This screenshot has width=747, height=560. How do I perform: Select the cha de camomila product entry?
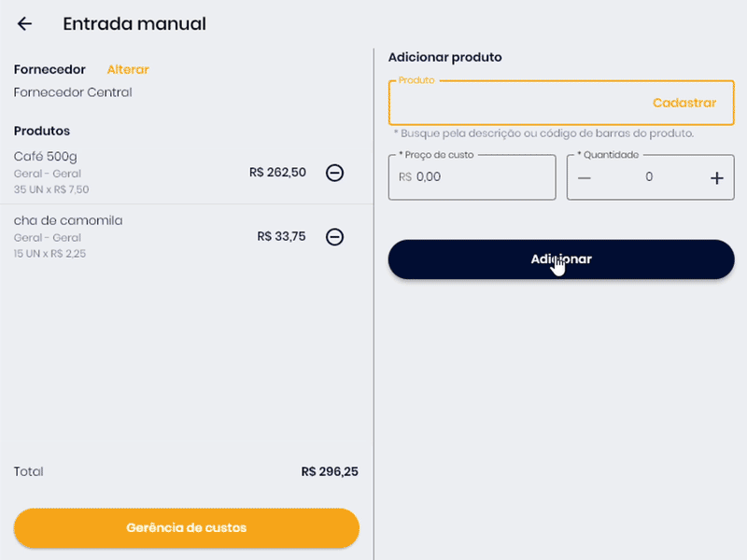[68, 220]
